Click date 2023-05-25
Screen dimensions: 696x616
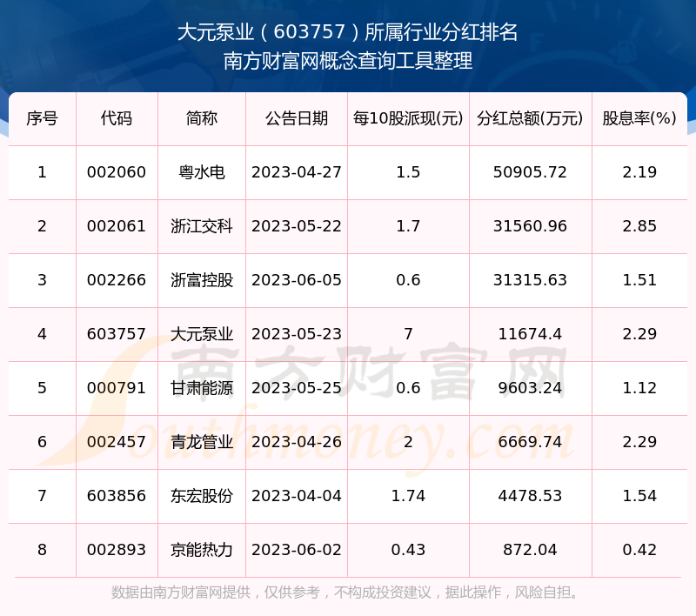[297, 388]
